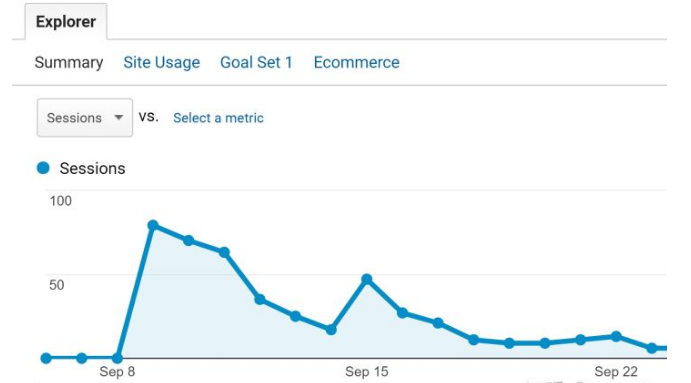Click the Sep 15 peak data point
691x383 pixels.
(x=367, y=279)
